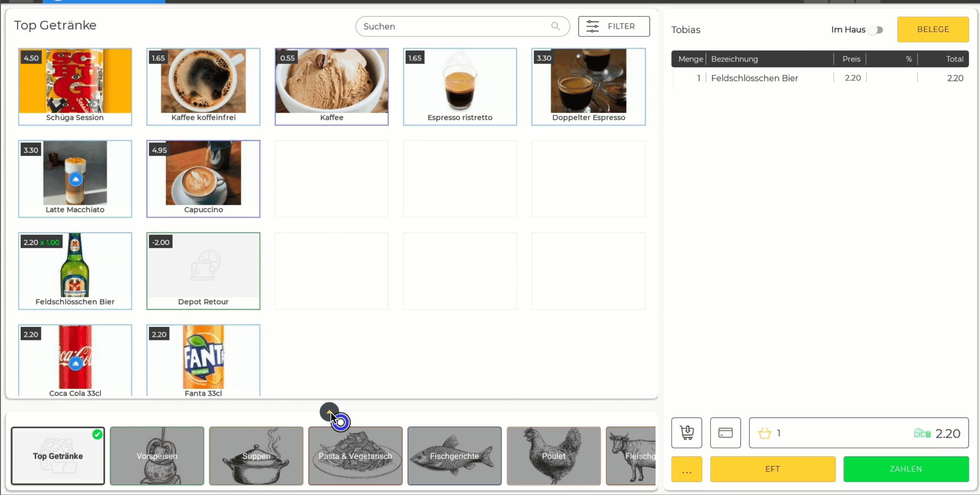Click the three-dot more options icon

pyautogui.click(x=687, y=469)
